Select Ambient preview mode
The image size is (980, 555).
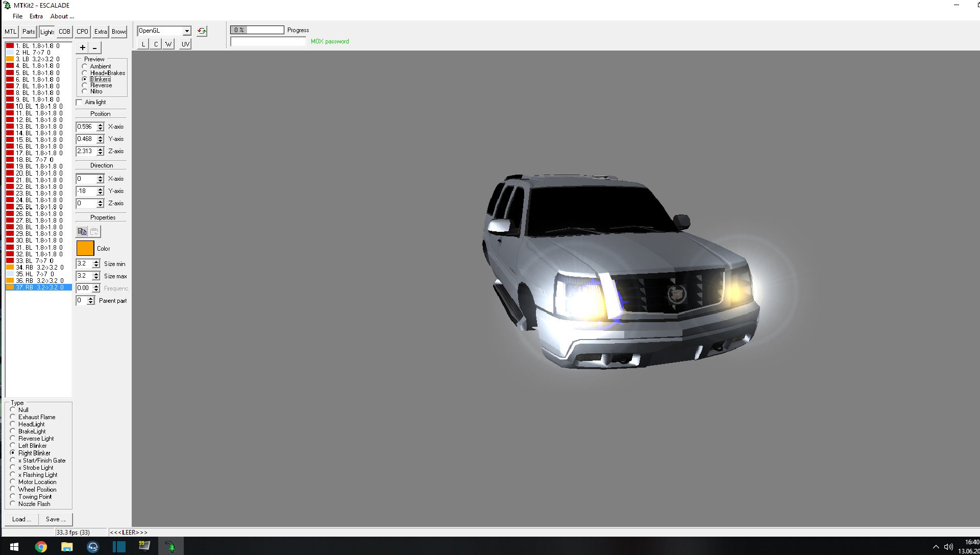85,66
